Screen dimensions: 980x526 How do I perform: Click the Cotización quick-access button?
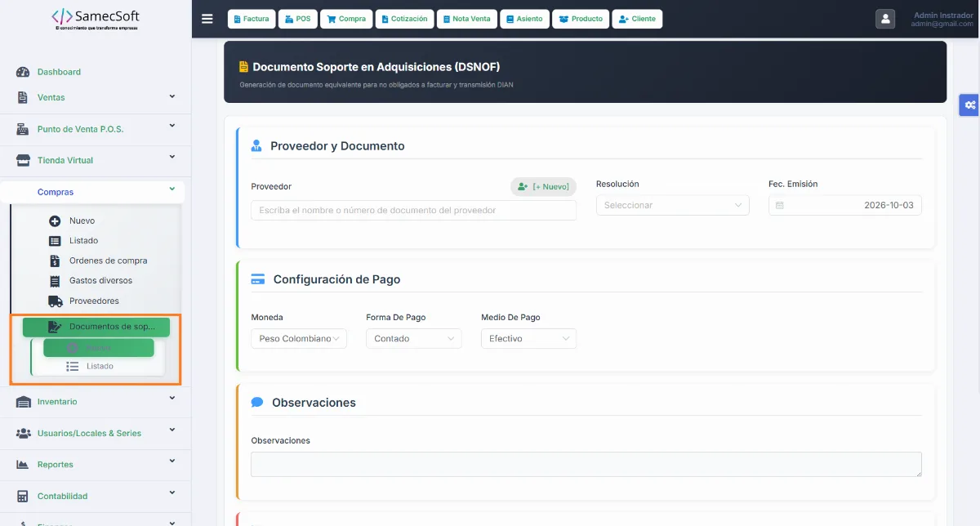point(404,19)
